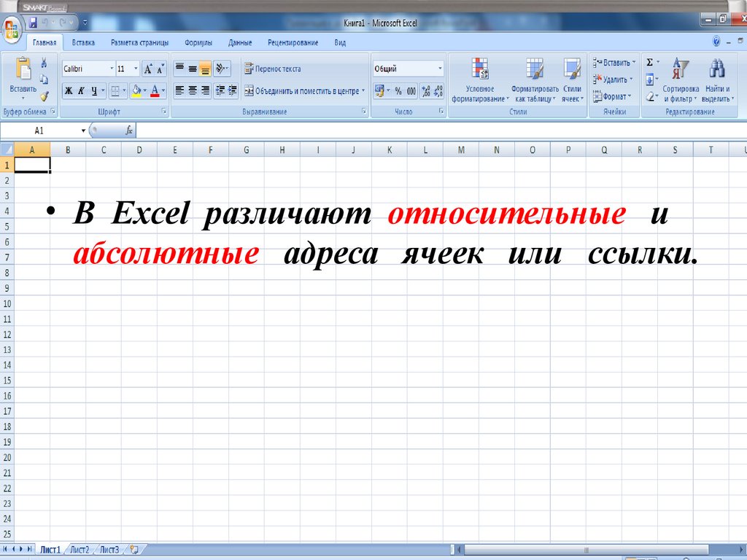Open the Customize Quick Access Toolbar dropdown
747x560 pixels.
85,23
